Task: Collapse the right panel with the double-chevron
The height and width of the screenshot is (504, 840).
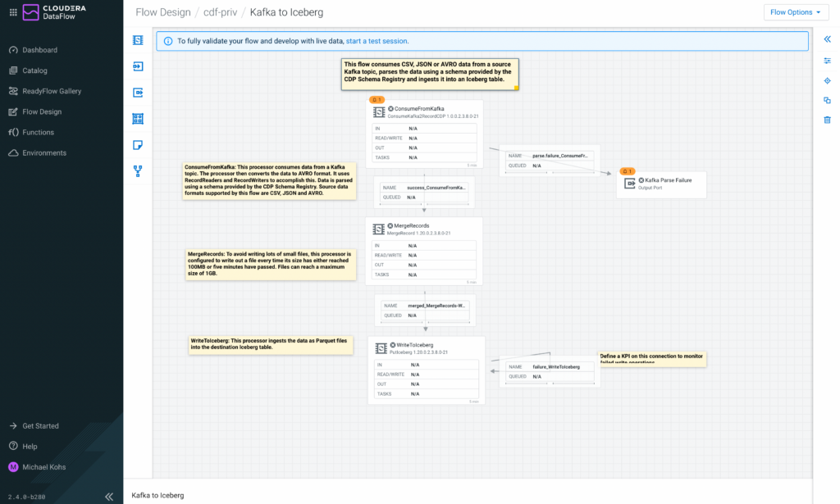Action: click(827, 39)
